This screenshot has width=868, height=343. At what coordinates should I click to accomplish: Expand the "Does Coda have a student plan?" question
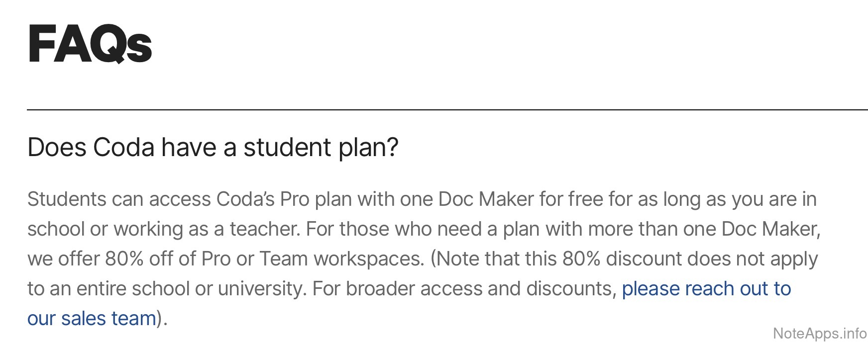pos(213,148)
